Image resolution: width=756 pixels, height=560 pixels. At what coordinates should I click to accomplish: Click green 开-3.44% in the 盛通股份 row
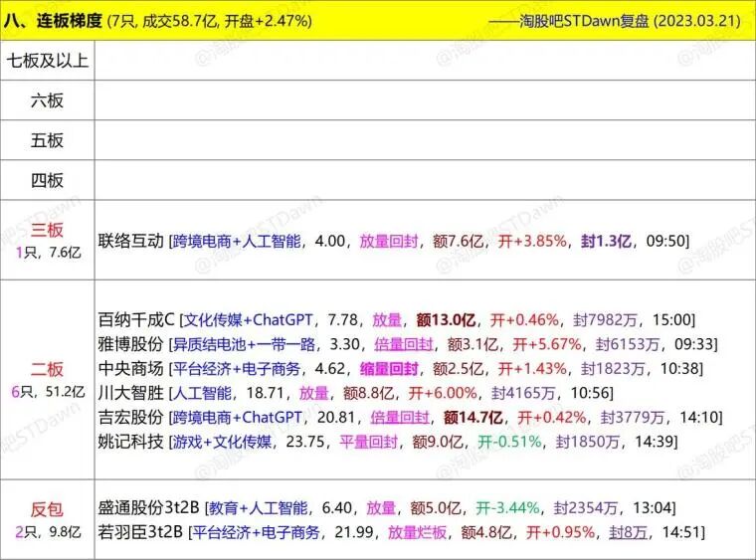pyautogui.click(x=507, y=507)
